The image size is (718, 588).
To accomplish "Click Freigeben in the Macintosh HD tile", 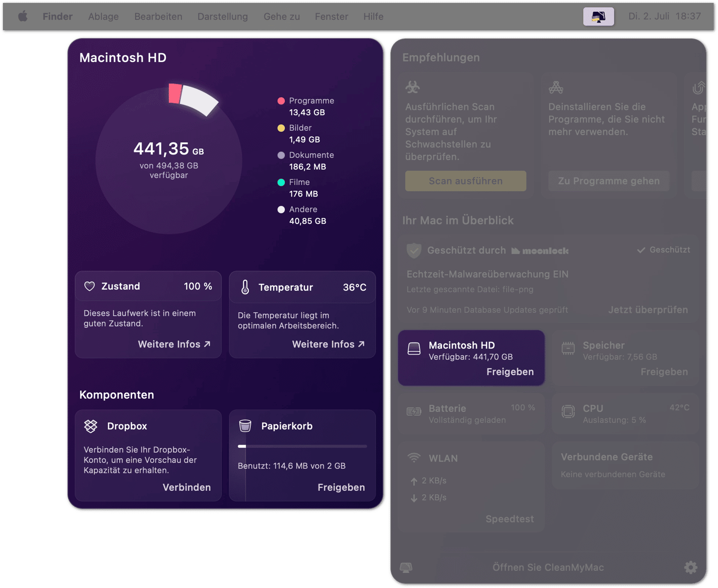I will (510, 372).
